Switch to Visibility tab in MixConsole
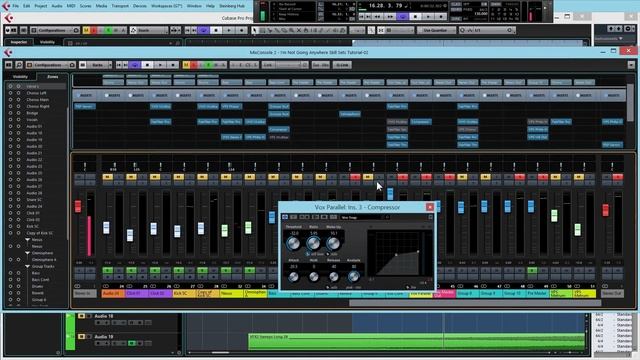The image size is (640, 360). (20, 77)
